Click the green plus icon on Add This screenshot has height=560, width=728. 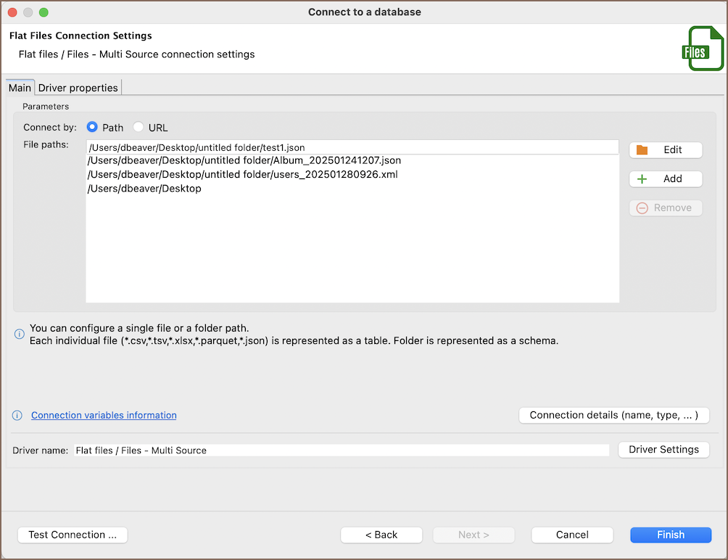pos(642,179)
